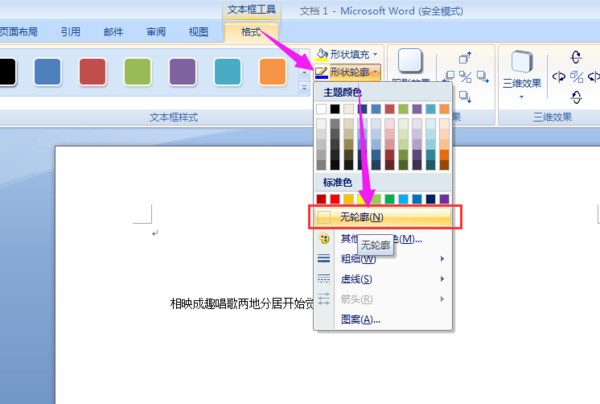Nudge shadow left icon
This screenshot has height=404, width=600.
[x=450, y=76]
